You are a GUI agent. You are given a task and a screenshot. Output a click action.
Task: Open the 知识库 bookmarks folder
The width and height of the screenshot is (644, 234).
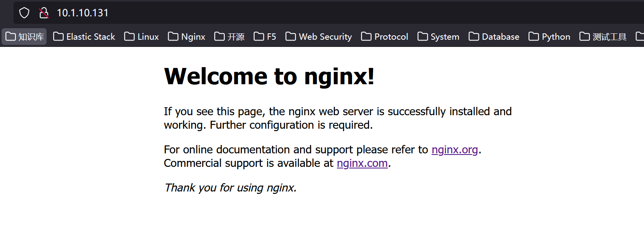coord(25,37)
